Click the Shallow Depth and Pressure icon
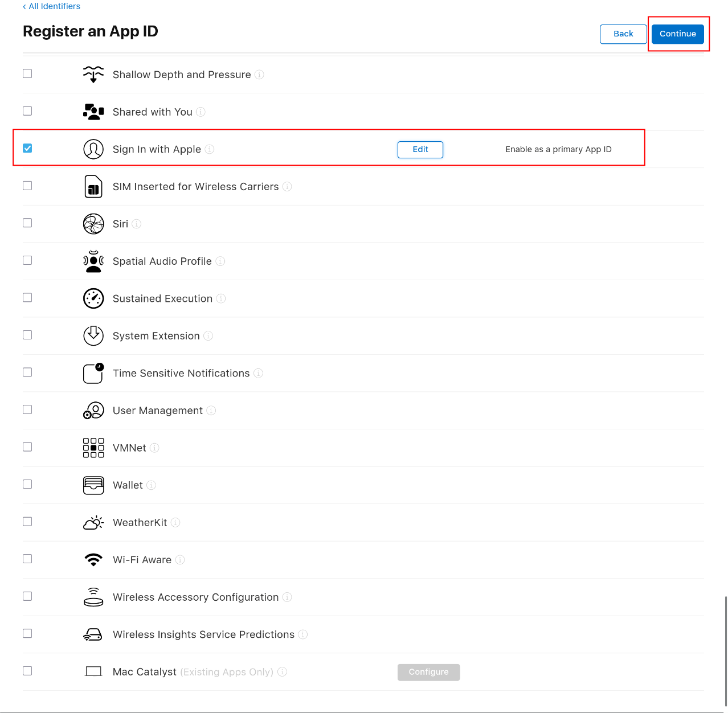 click(93, 74)
